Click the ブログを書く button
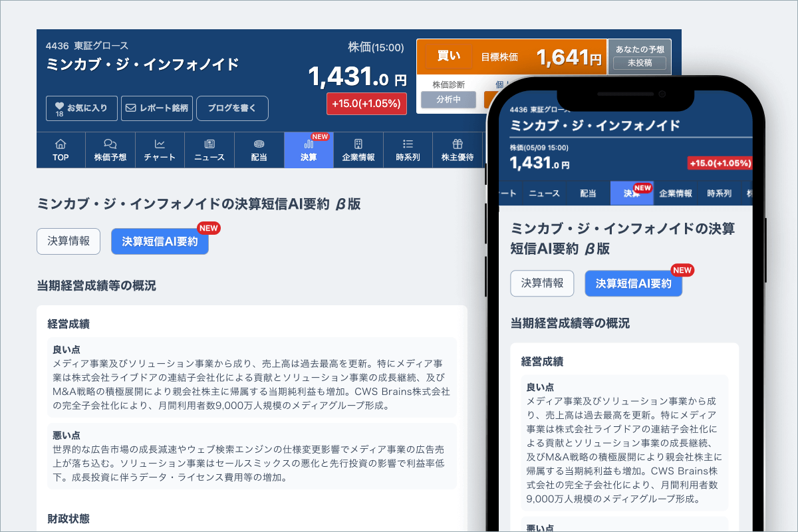Image resolution: width=798 pixels, height=532 pixels. point(232,108)
